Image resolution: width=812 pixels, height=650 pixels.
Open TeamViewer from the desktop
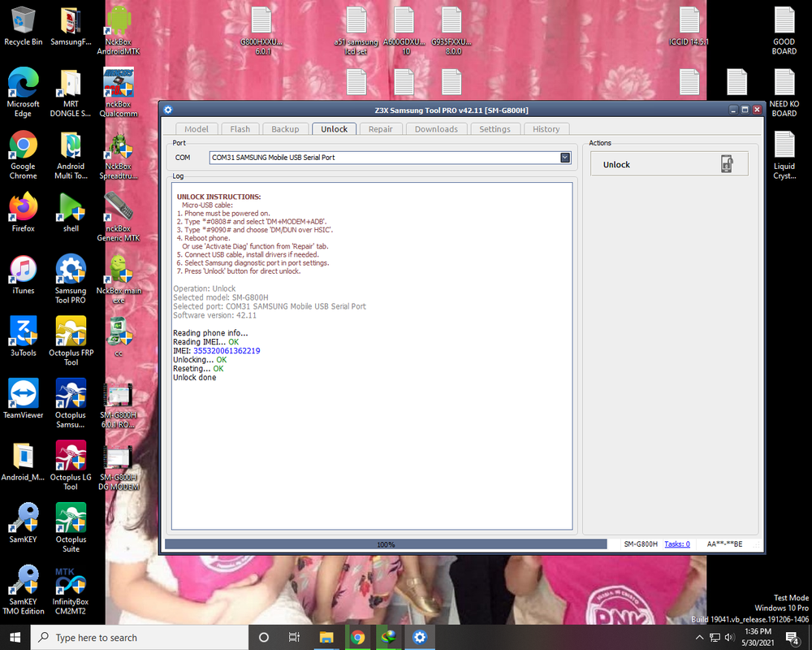click(x=23, y=399)
